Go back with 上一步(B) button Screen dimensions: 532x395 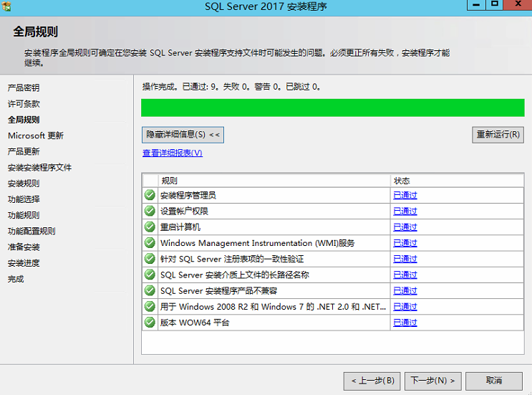click(372, 381)
